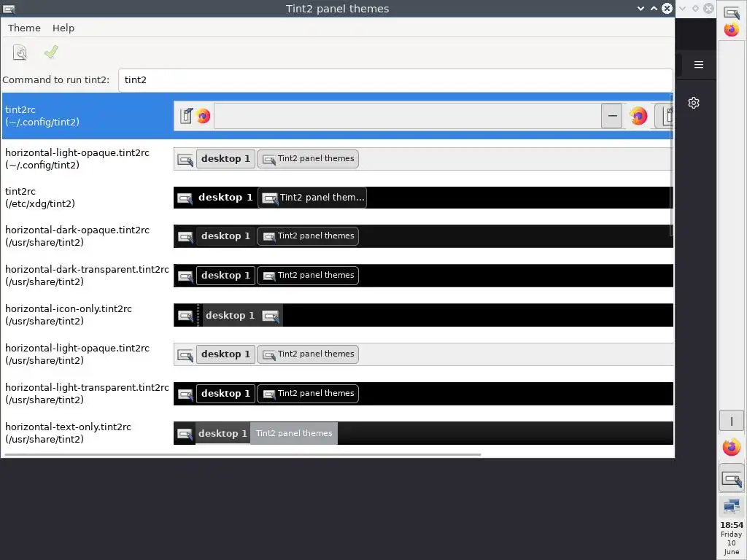Viewport: 747px width, 560px height.
Task: Click the horizontal-dark-transparent preview thumbnail
Action: (423, 276)
